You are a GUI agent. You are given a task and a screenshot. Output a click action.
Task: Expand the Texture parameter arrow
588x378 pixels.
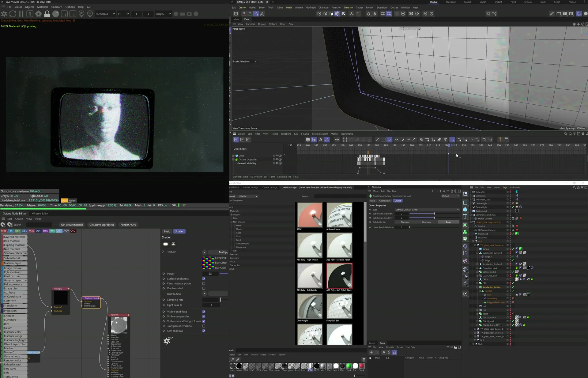pos(163,252)
